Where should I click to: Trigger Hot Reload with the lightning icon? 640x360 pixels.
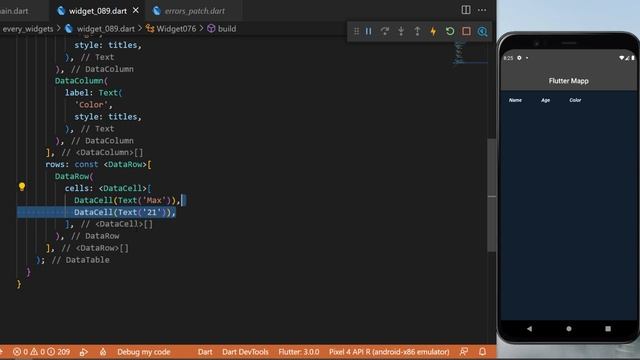tap(433, 31)
